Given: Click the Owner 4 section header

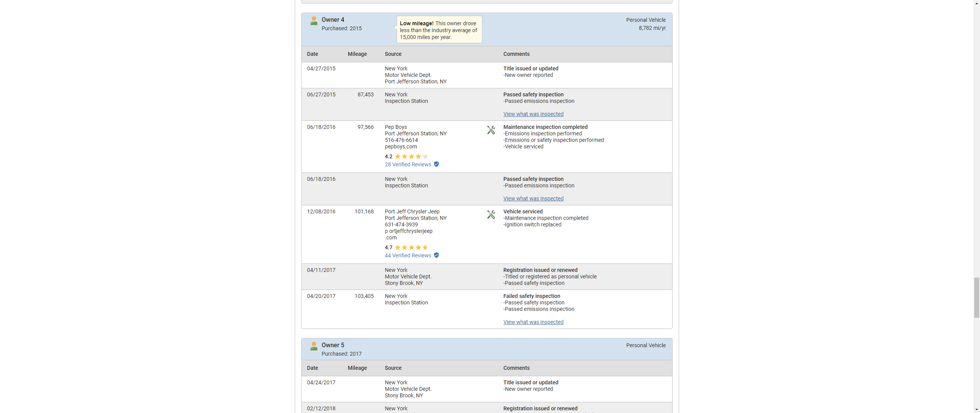Looking at the screenshot, I should pos(333,20).
